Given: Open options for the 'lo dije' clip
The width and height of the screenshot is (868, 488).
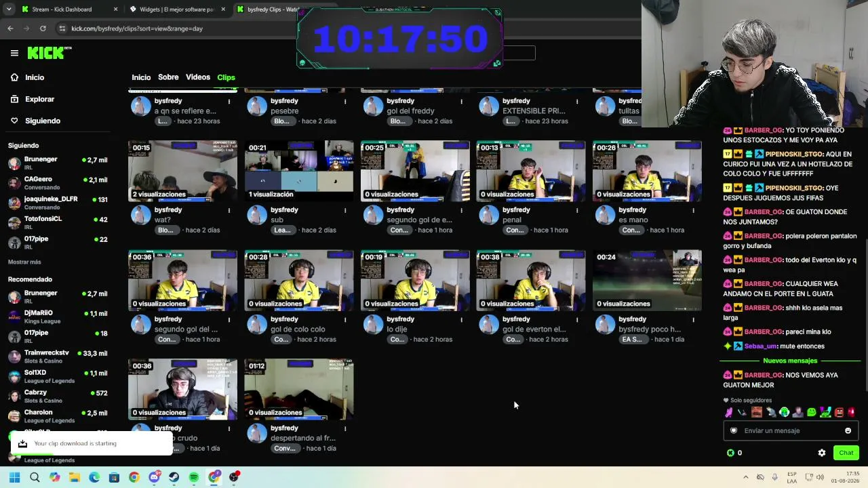Looking at the screenshot, I should click(x=461, y=319).
